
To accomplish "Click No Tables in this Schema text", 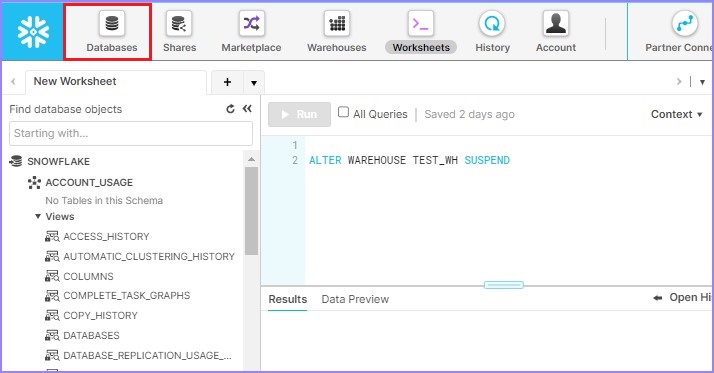I will (104, 200).
